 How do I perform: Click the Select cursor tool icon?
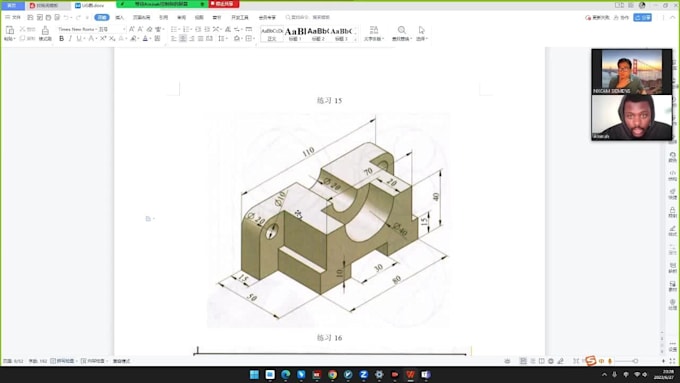tap(422, 30)
